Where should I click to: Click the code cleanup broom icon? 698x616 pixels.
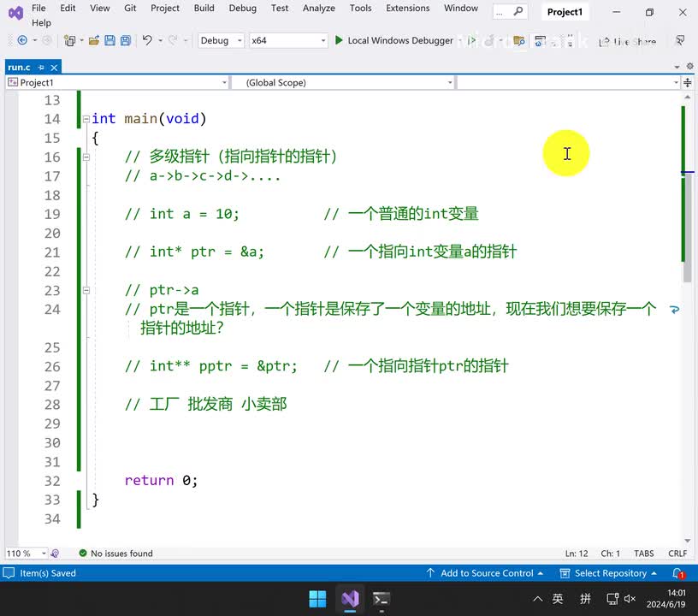[x=55, y=554]
